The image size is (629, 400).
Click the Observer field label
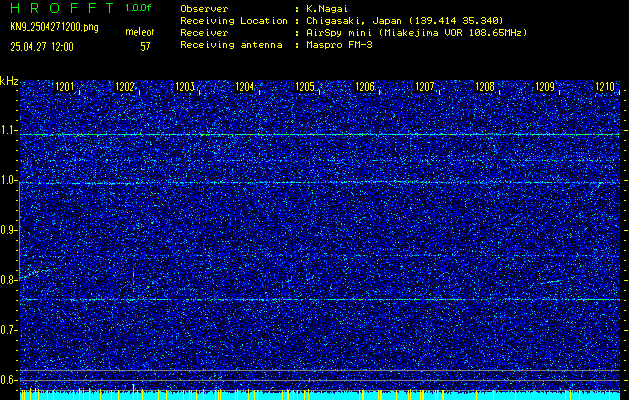204,9
